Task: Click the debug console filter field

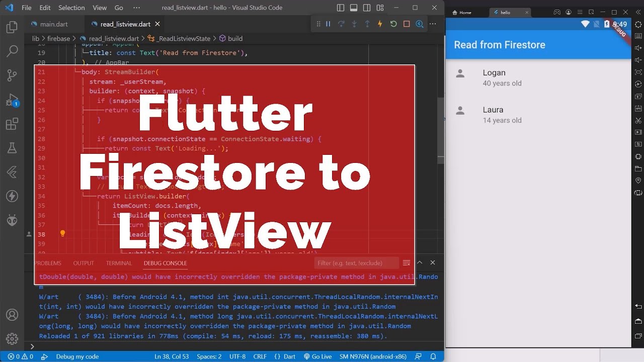Action: (357, 263)
